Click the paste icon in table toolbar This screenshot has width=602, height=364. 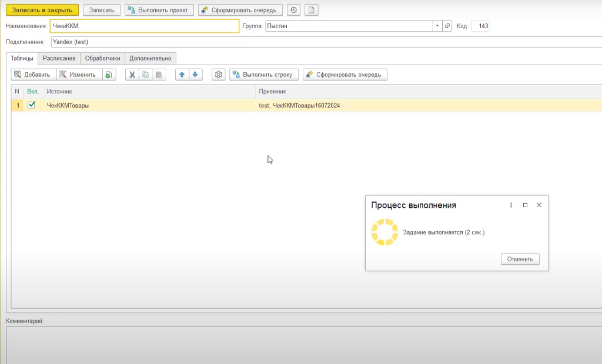[159, 75]
